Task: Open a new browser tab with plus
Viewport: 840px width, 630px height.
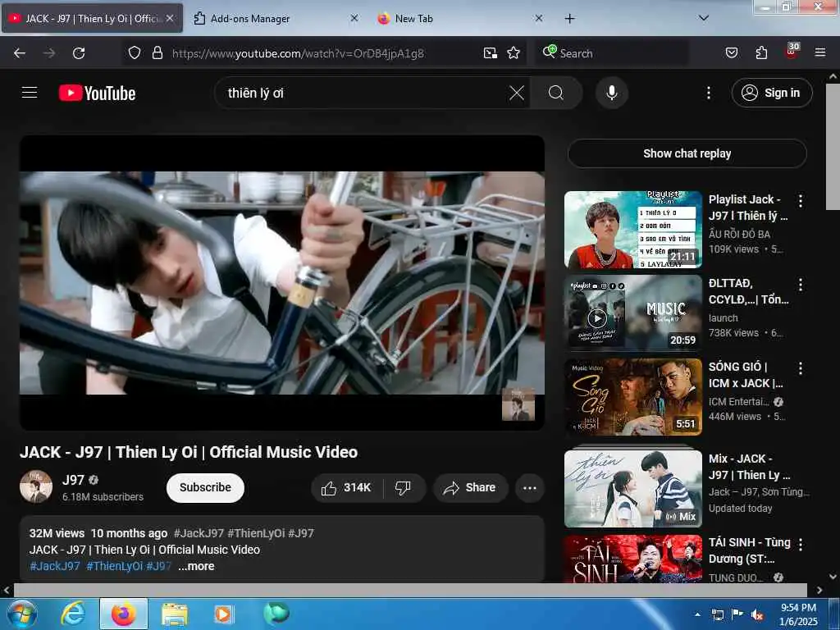Action: pos(569,18)
